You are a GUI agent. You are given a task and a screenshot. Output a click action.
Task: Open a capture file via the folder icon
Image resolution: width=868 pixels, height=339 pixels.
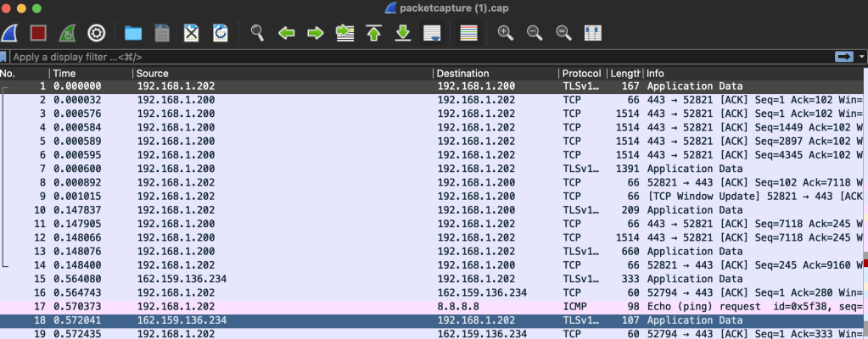tap(133, 33)
